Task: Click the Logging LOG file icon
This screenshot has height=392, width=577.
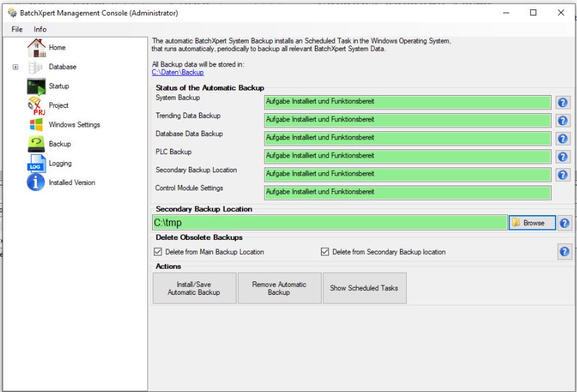Action: [36, 164]
